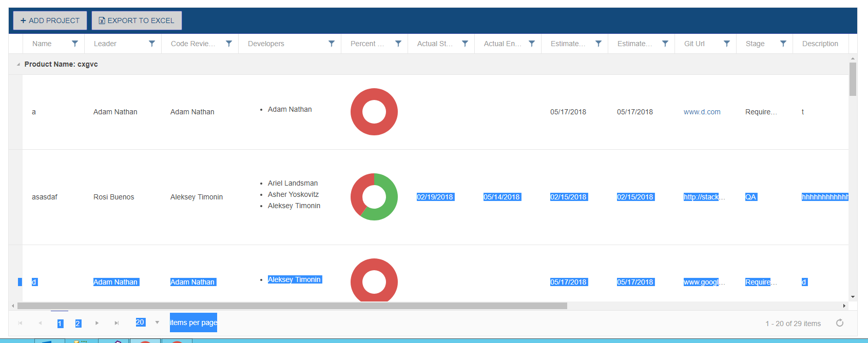Click the Add Project button
Screen dimensions: 868x343
click(50, 21)
